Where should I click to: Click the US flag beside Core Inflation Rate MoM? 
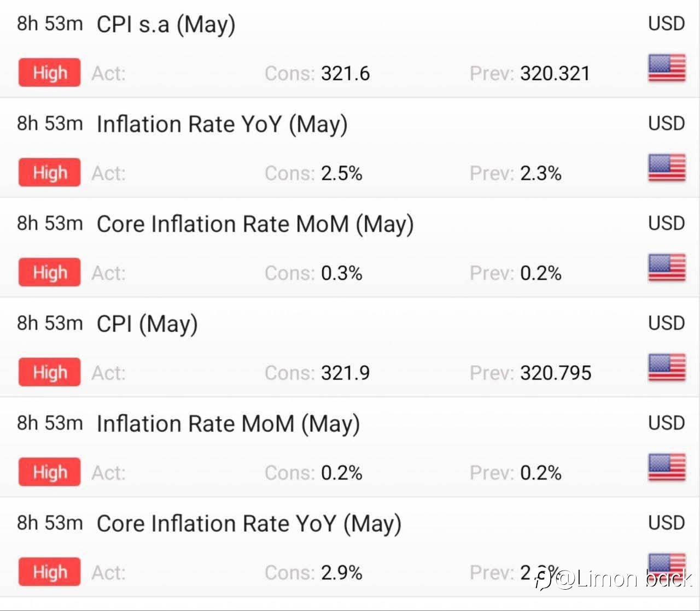click(x=667, y=268)
